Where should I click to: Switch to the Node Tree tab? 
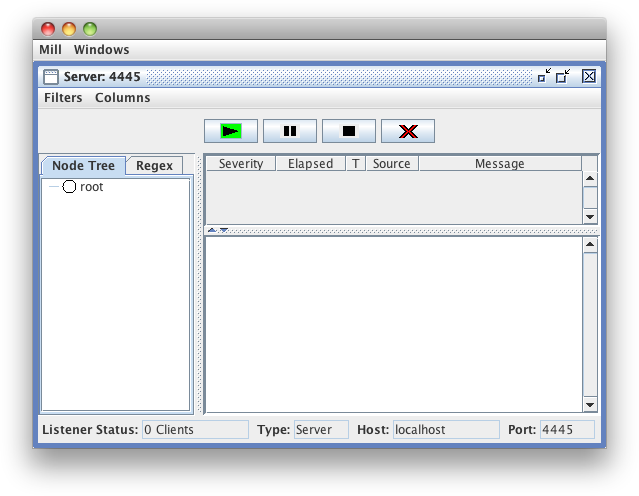pos(84,165)
